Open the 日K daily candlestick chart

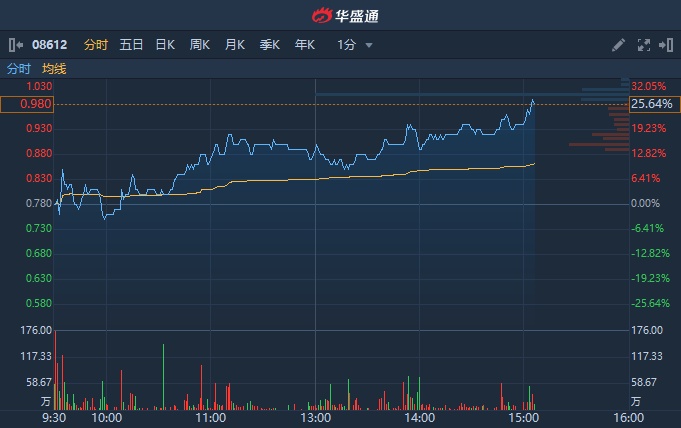point(165,44)
